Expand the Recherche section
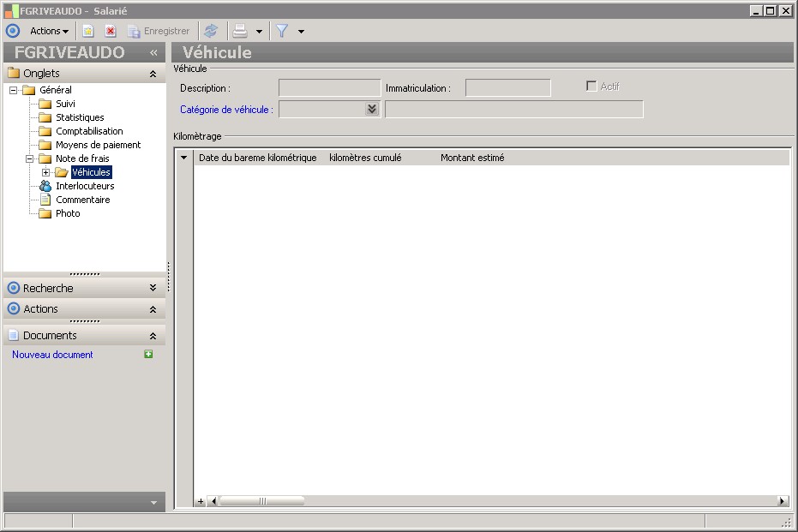798x532 pixels. point(153,288)
